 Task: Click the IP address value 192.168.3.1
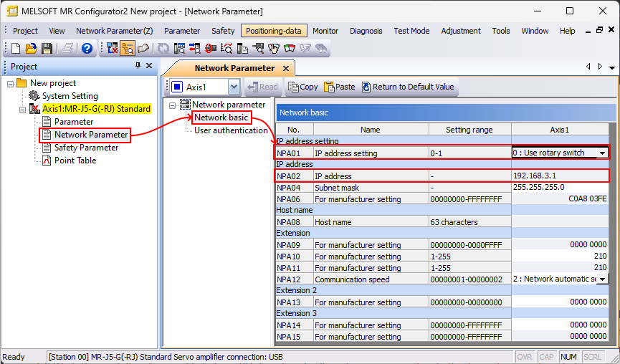tap(560, 176)
